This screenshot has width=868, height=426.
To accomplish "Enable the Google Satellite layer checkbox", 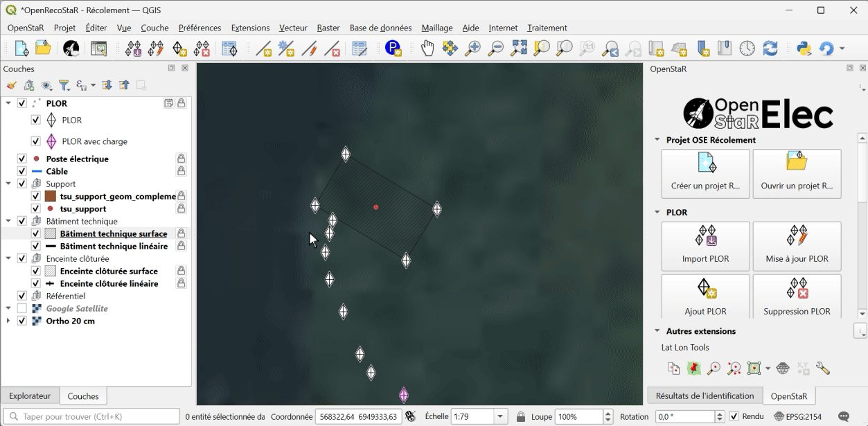I will pyautogui.click(x=22, y=308).
